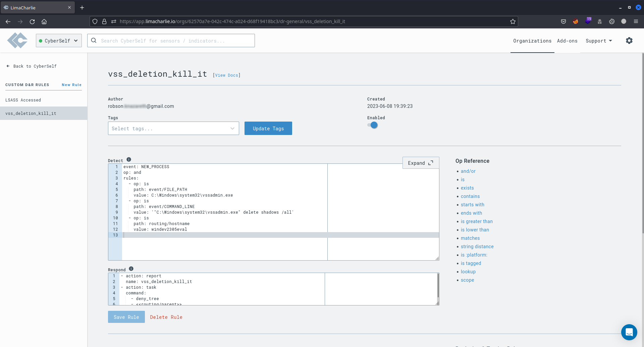Open the is tagged reference
This screenshot has height=347, width=644.
tap(471, 263)
